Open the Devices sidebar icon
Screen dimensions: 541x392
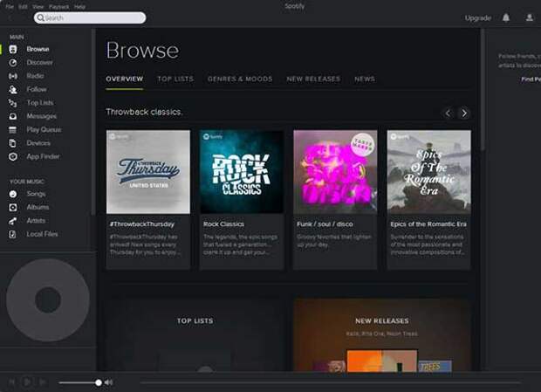pyautogui.click(x=13, y=143)
